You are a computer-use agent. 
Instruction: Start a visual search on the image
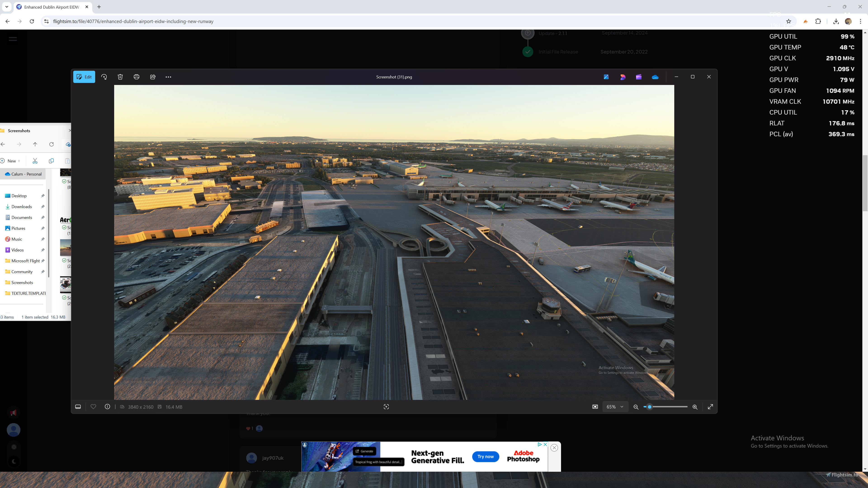386,407
